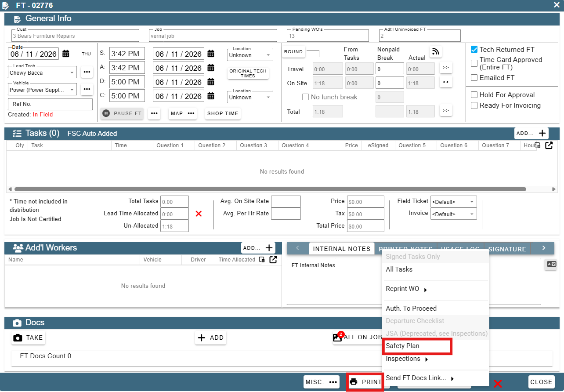Open the Location dropdown above Original Tech Times
Image resolution: width=564 pixels, height=392 pixels.
click(x=250, y=54)
